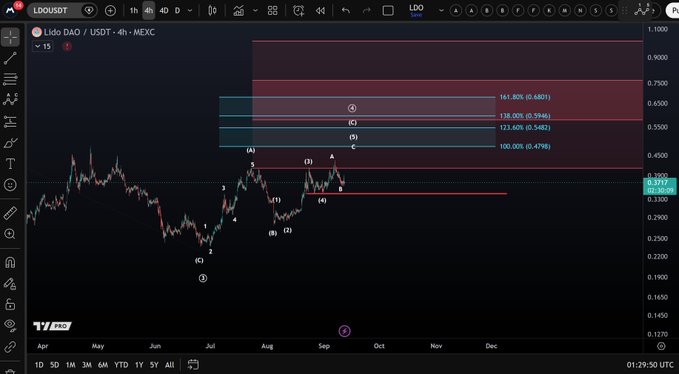Select the crosshair cursor tool

(x=10, y=38)
